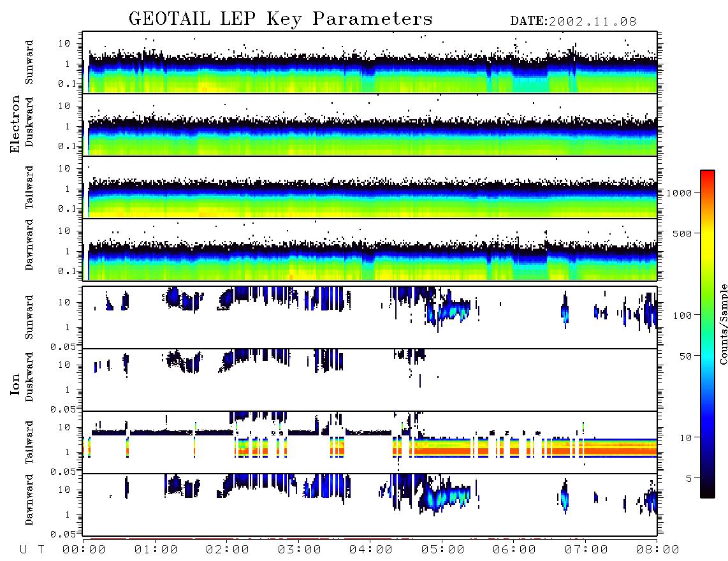This screenshot has height=561, width=728.
Task: Click the "07:00" time tick label
Action: coord(586,550)
